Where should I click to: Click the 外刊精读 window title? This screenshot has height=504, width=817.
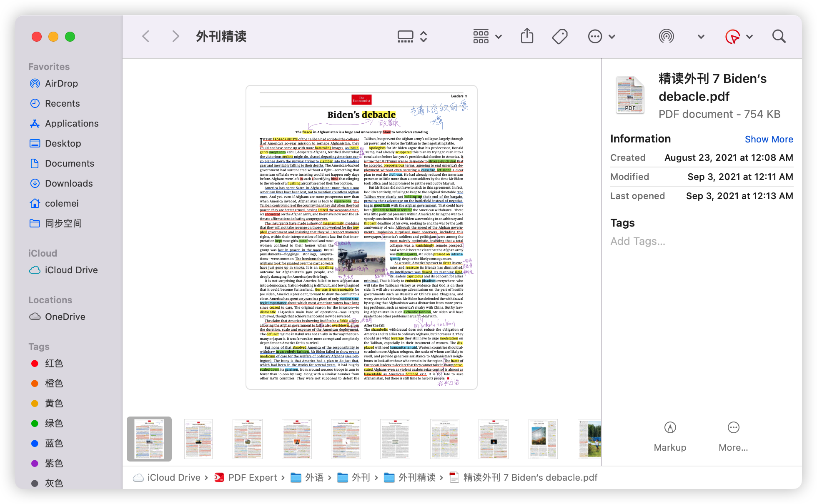(221, 37)
